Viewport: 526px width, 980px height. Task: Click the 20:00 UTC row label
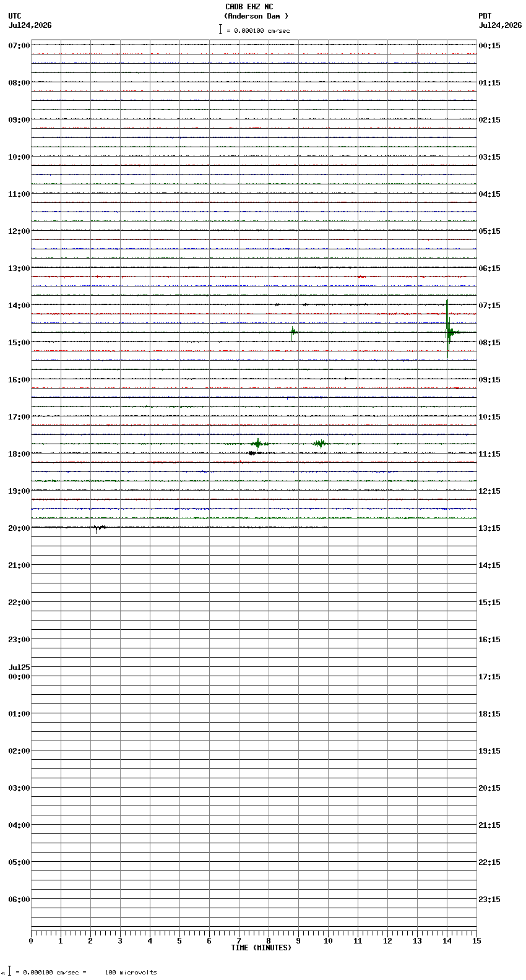pos(19,528)
